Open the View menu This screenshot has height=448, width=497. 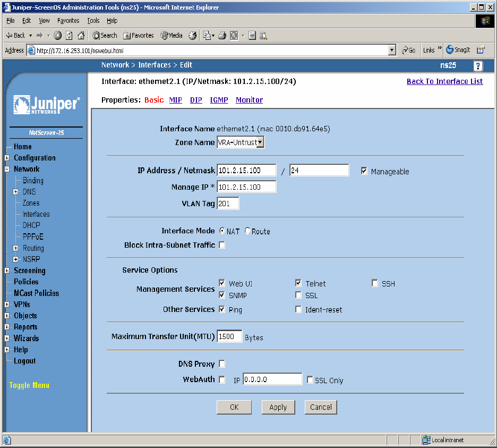[x=44, y=21]
